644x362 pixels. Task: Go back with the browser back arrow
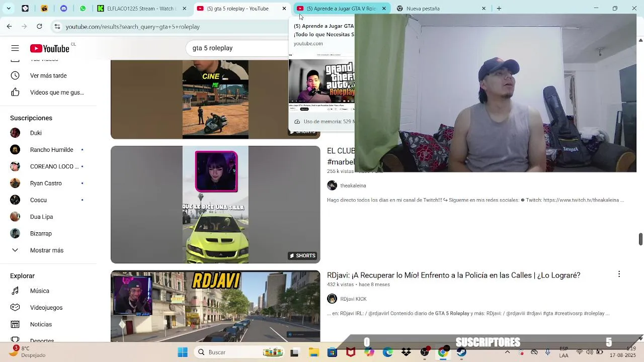coord(9,26)
